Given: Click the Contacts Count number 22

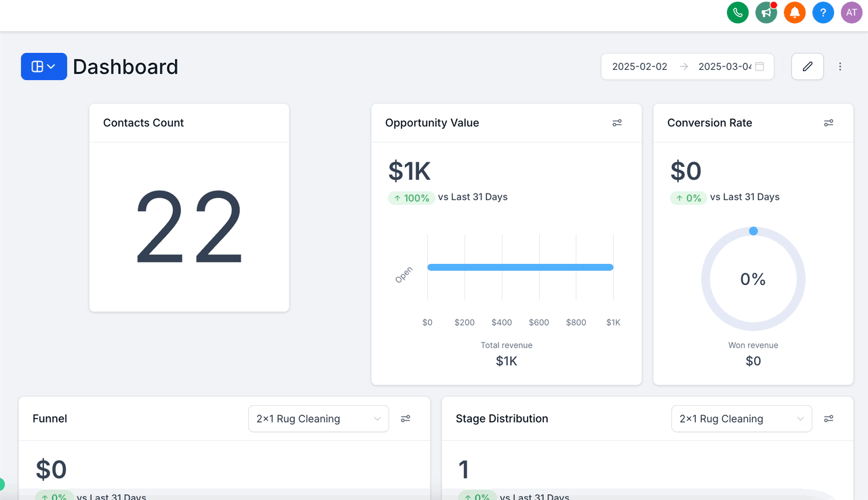Looking at the screenshot, I should point(189,227).
